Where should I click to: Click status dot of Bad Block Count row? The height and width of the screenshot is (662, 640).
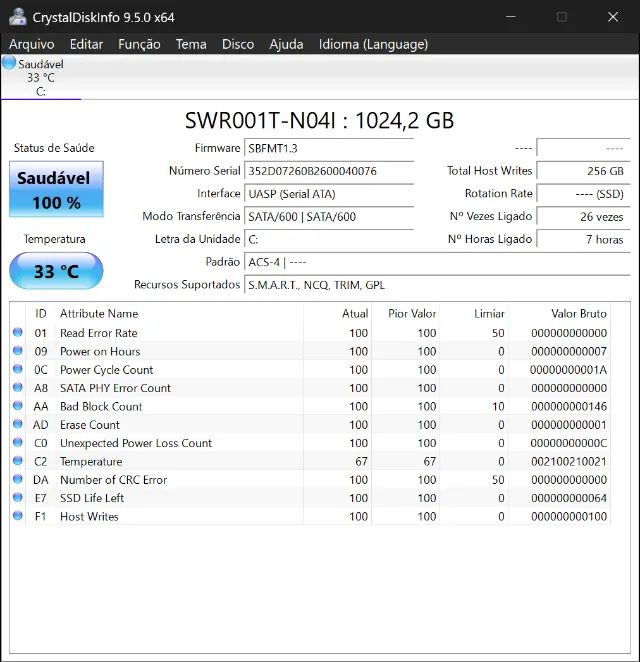(x=18, y=406)
